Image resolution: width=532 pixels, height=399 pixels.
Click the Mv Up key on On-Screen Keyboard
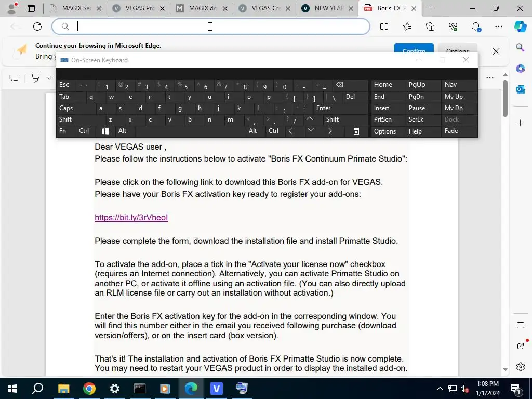tap(459, 96)
